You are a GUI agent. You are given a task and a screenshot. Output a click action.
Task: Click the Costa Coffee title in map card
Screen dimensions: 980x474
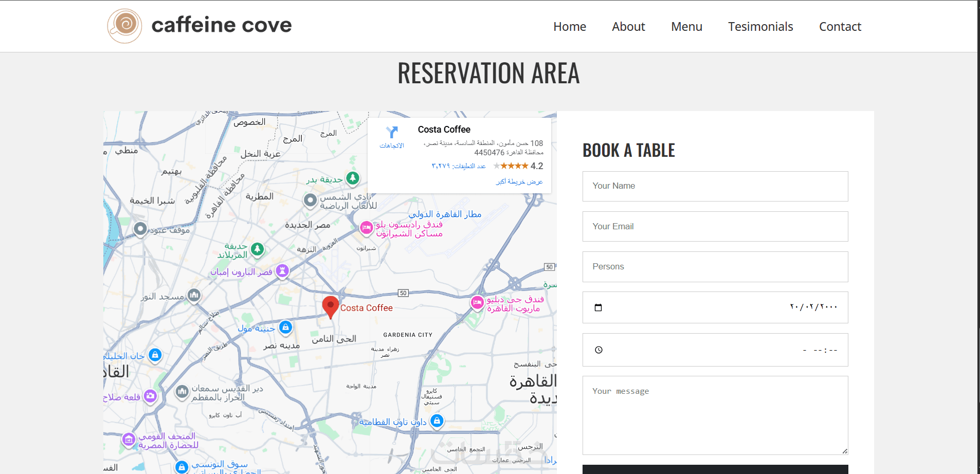tap(444, 130)
